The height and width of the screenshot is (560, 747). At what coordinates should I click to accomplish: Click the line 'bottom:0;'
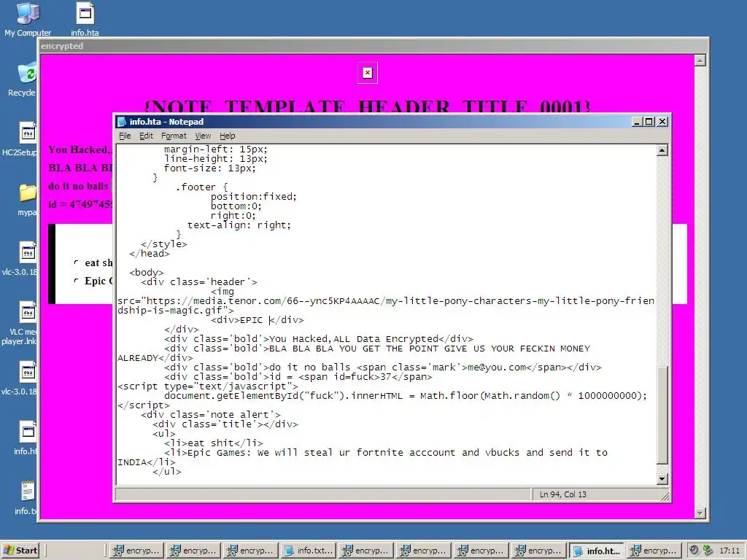(x=236, y=206)
